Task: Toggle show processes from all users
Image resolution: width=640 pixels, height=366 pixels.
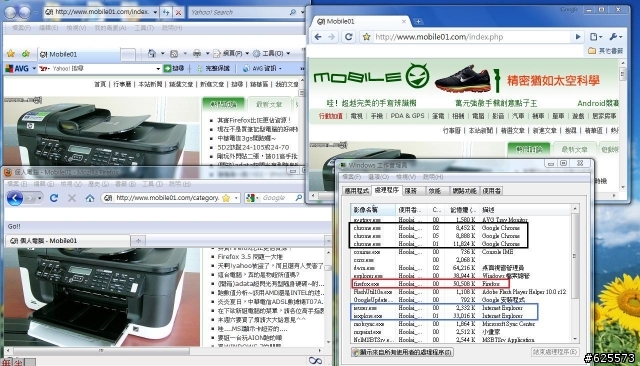Action: coord(402,352)
